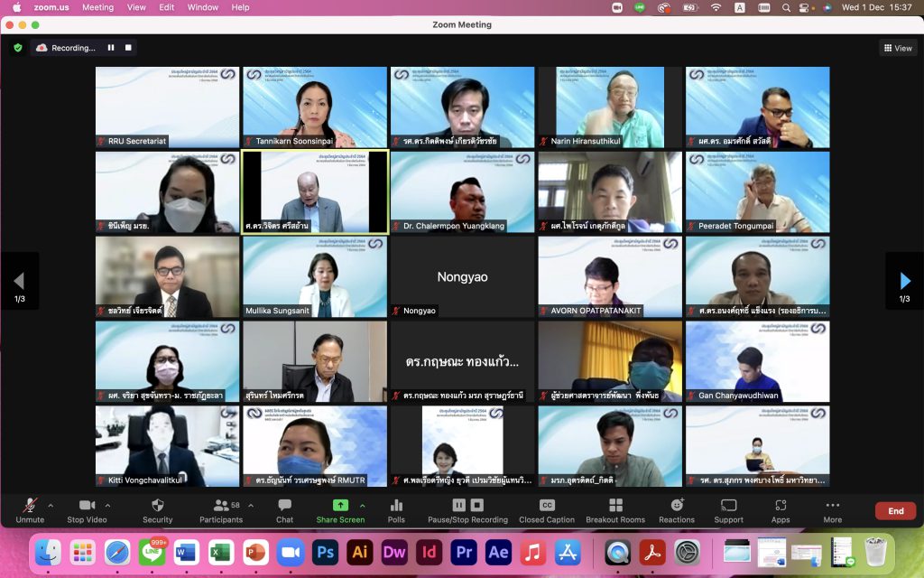The image size is (924, 578).
Task: Expand arrow next to Participants
Action: [251, 506]
